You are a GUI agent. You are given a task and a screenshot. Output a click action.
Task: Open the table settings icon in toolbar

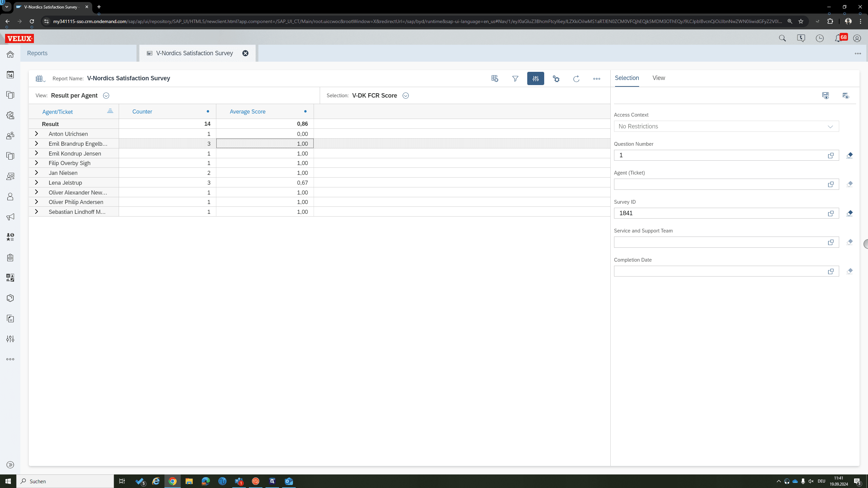495,79
